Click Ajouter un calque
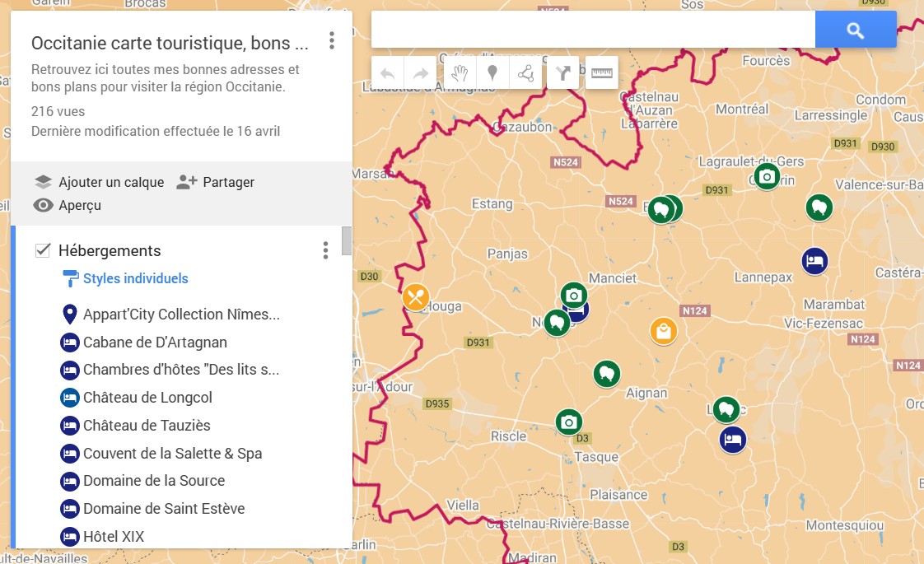924x564 pixels. [x=99, y=182]
